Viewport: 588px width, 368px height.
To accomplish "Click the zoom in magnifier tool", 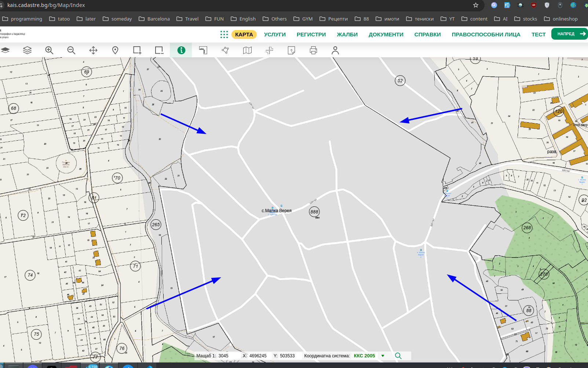I will pos(49,50).
